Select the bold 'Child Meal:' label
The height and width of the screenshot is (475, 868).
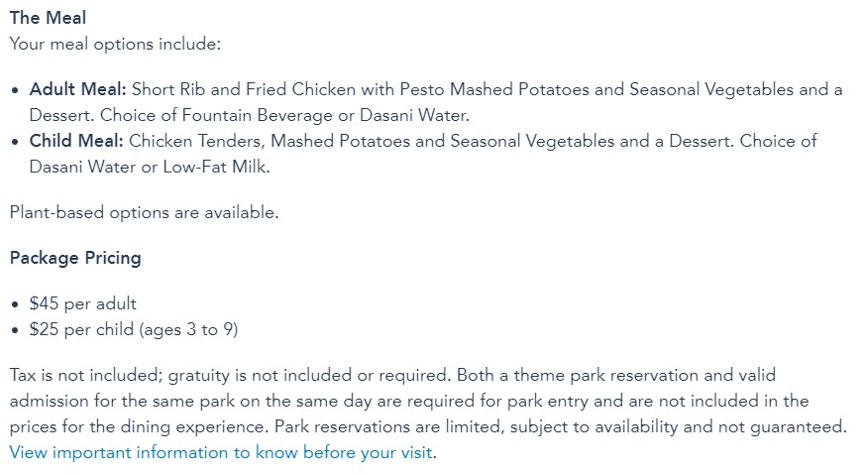(x=76, y=141)
